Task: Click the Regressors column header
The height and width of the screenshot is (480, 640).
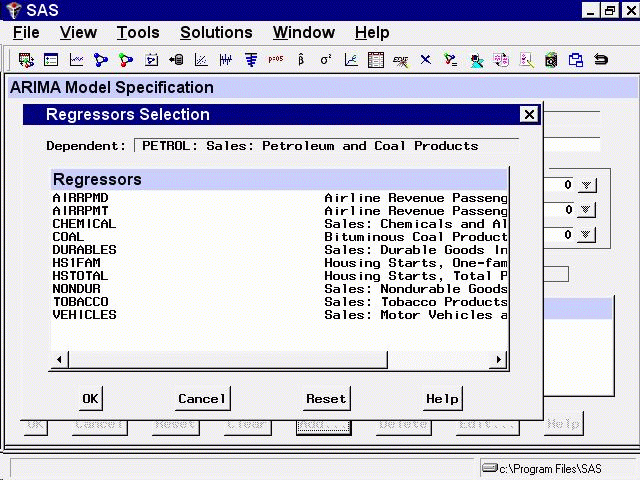Action: pos(279,180)
